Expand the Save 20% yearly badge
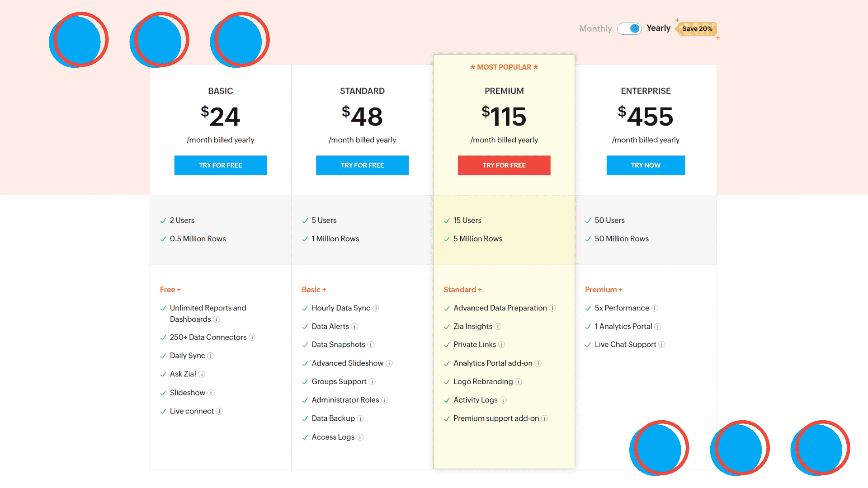This screenshot has height=488, width=868. pos(696,28)
